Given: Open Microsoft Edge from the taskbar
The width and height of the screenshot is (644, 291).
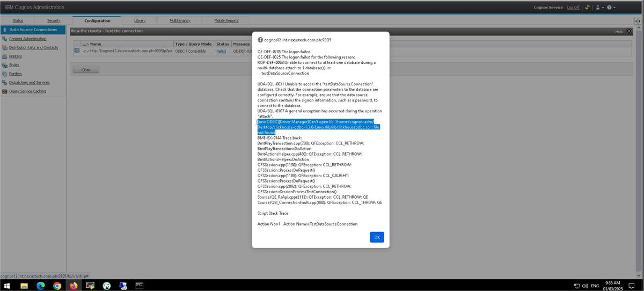Looking at the screenshot, I should (x=41, y=286).
